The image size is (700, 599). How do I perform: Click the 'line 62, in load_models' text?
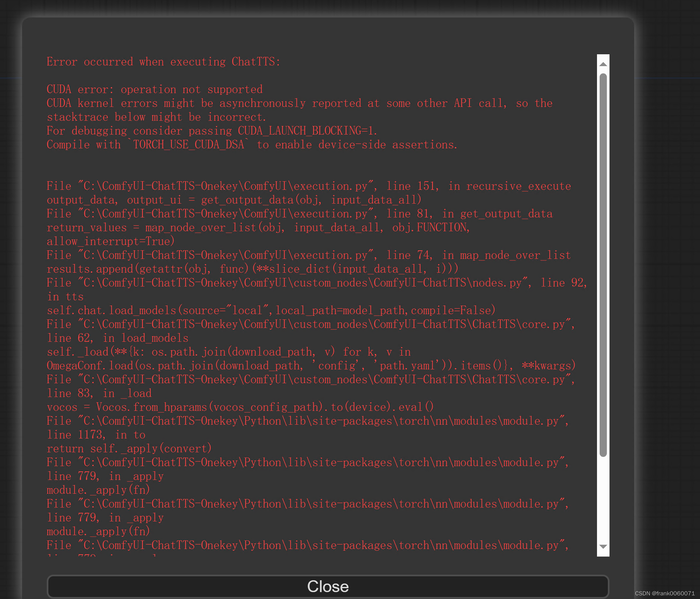point(117,338)
